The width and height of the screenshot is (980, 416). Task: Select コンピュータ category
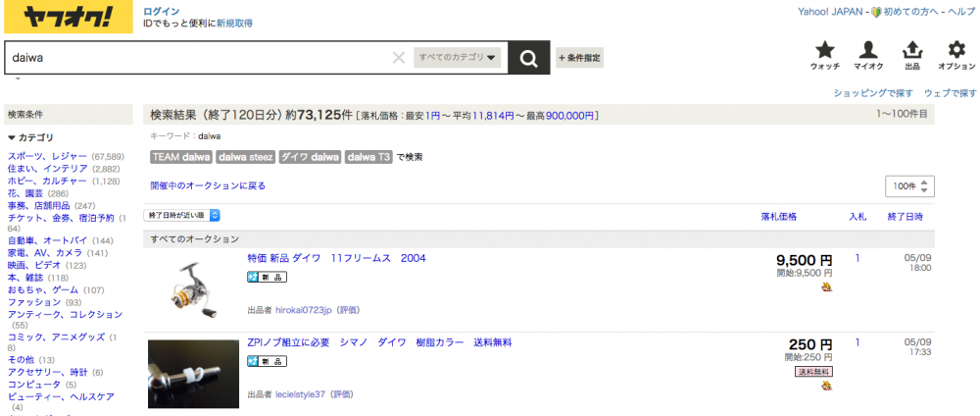coord(34,384)
